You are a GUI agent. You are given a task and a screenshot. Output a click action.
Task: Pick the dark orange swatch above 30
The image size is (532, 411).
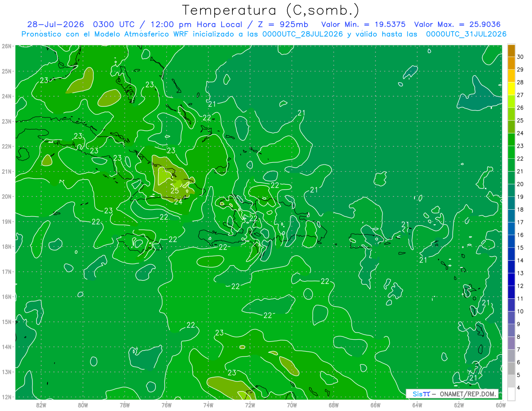pyautogui.click(x=511, y=51)
